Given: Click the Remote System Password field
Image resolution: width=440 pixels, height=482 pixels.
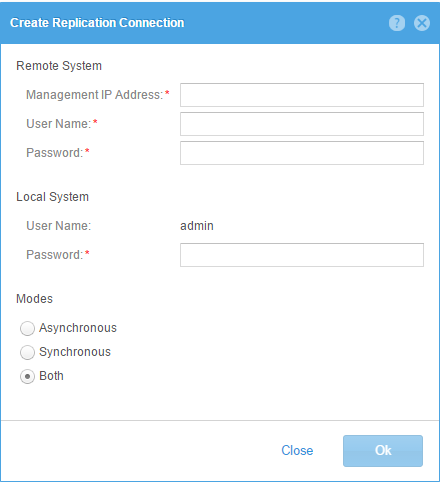Looking at the screenshot, I should [x=302, y=153].
